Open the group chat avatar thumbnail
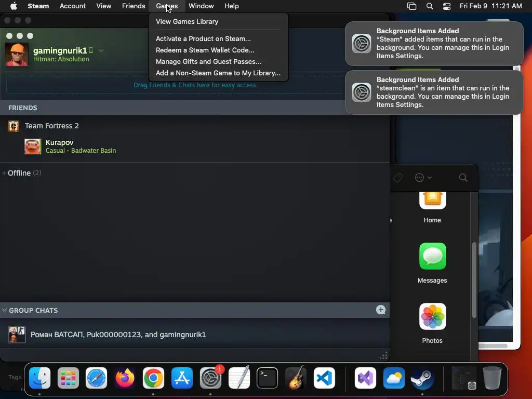 17,335
